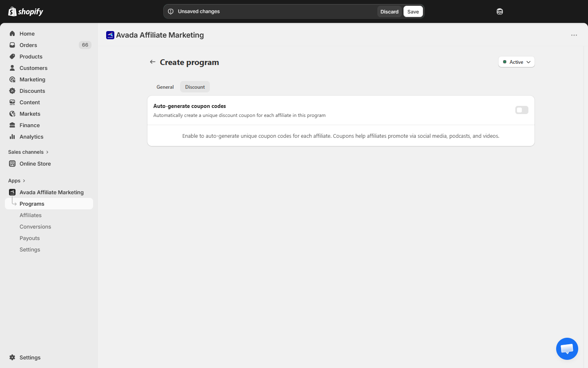Go to Analytics page

[31, 137]
